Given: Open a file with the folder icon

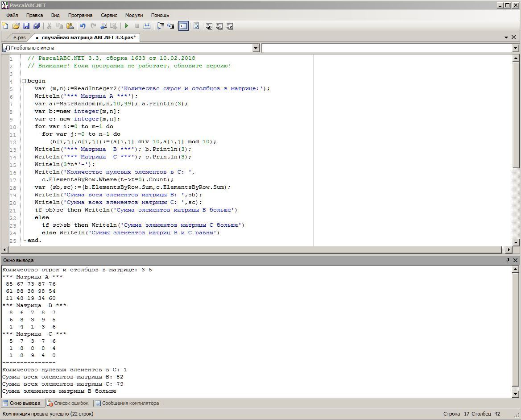Looking at the screenshot, I should pyautogui.click(x=16, y=26).
